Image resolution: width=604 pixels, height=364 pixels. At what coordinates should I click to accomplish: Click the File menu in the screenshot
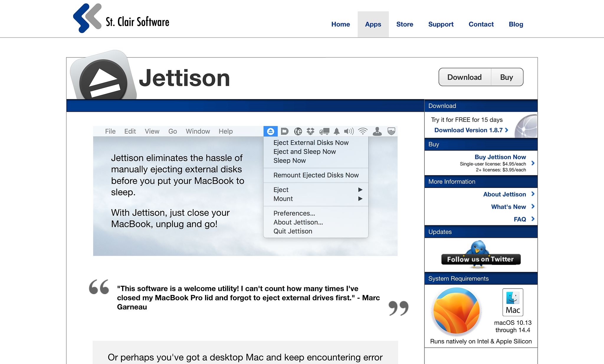tap(110, 131)
